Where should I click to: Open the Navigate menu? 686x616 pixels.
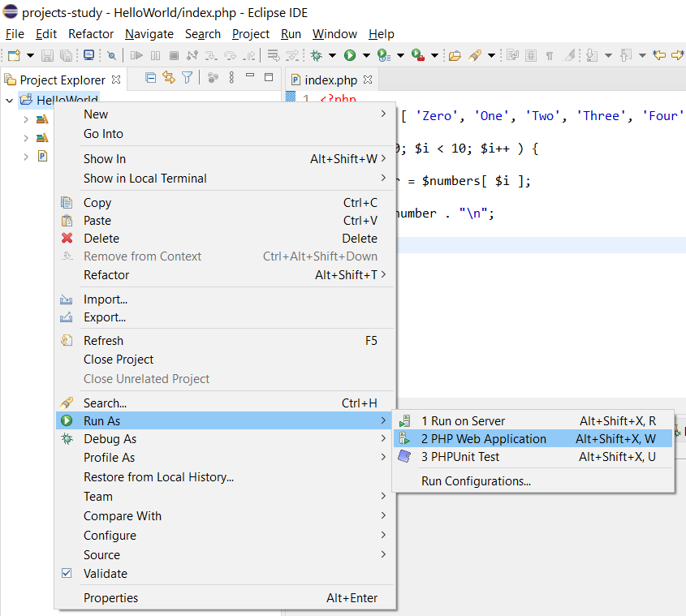(149, 34)
